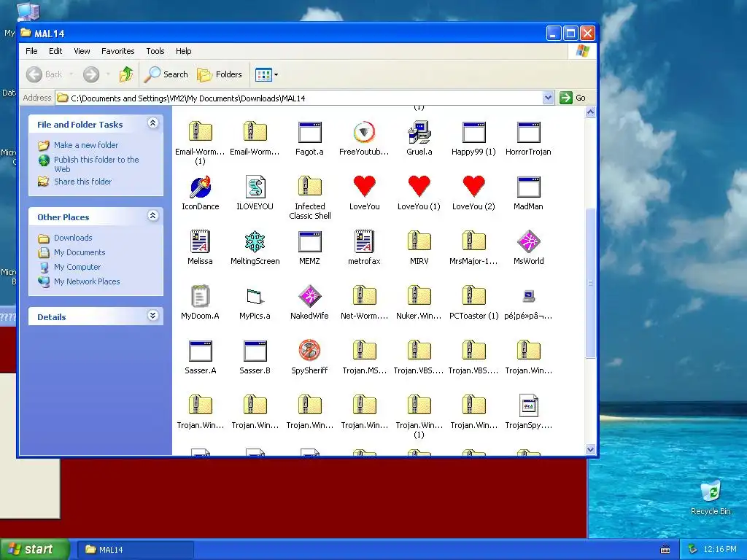Toggle the Folders pane button
This screenshot has width=747, height=560.
[x=220, y=74]
